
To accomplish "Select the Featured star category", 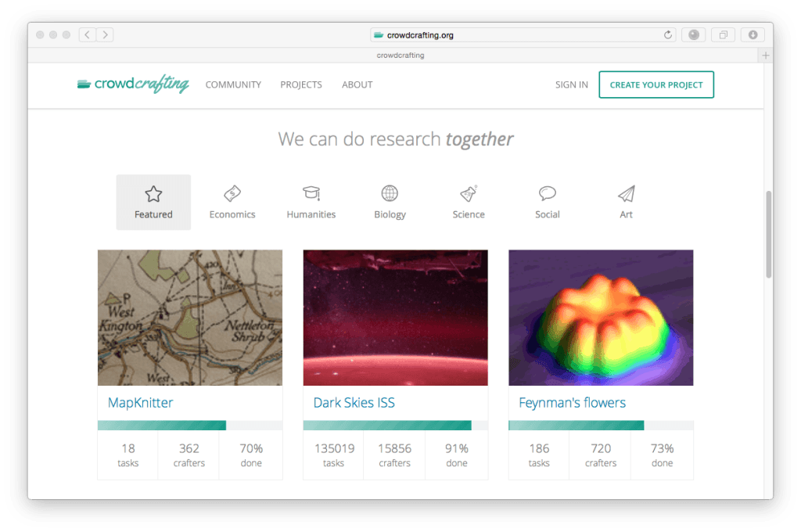I will (153, 203).
